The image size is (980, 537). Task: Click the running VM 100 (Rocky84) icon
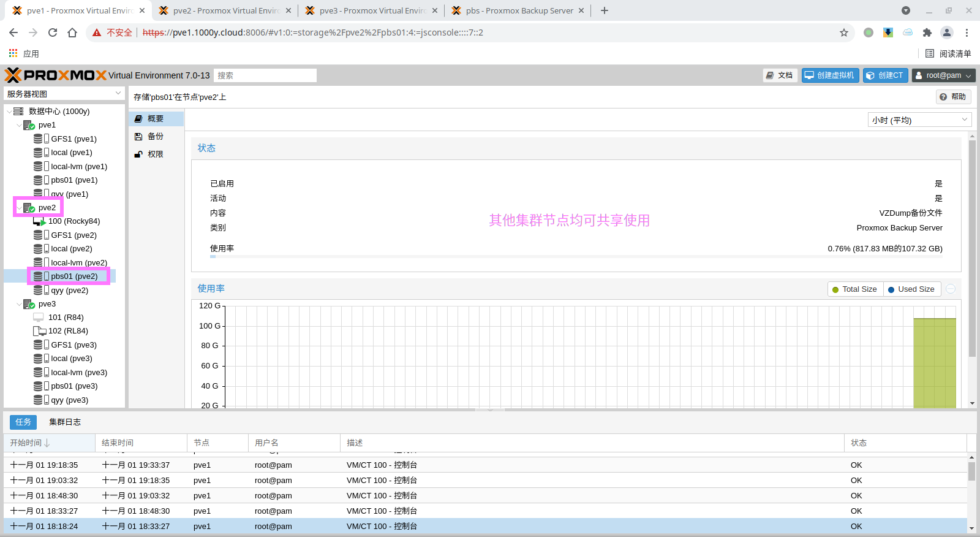click(39, 221)
